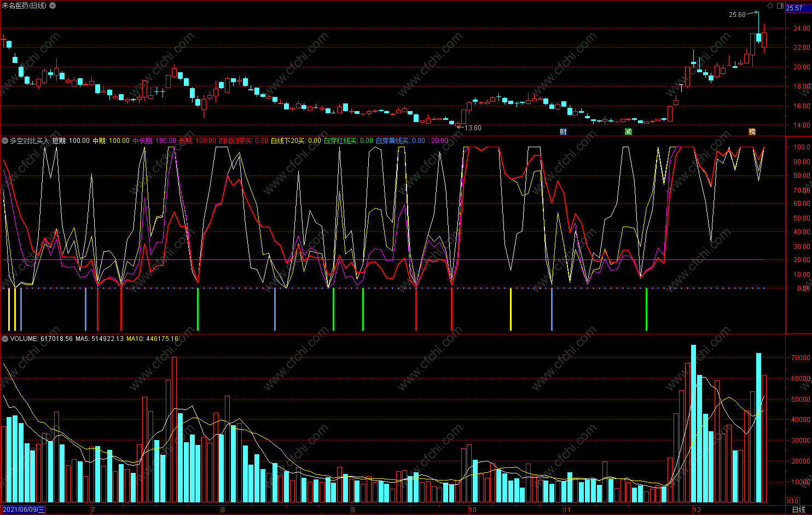
Task: Expand the 未名医药(日线) chart dropdown arrow
Action: click(x=53, y=5)
